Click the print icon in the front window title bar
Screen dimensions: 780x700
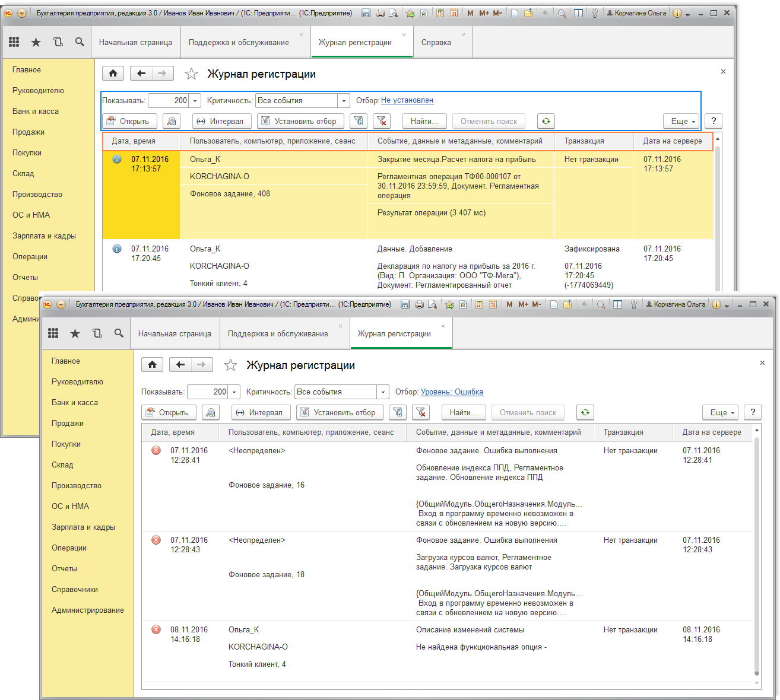click(419, 304)
